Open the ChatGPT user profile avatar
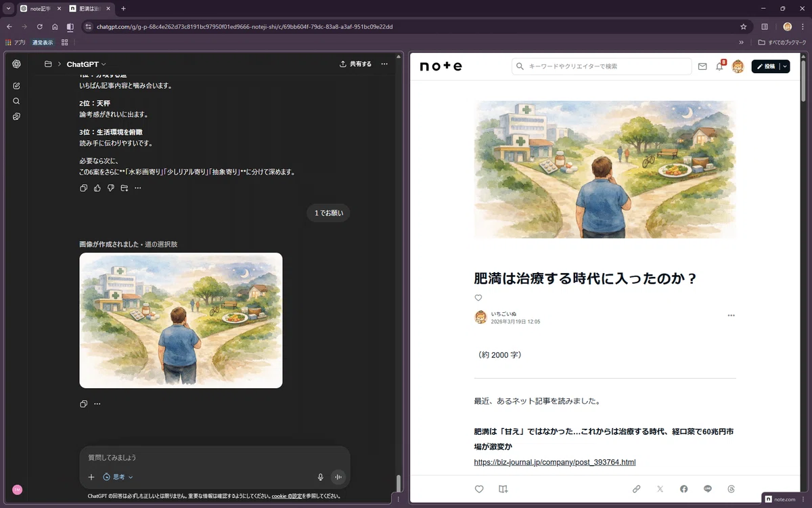812x508 pixels. point(17,490)
